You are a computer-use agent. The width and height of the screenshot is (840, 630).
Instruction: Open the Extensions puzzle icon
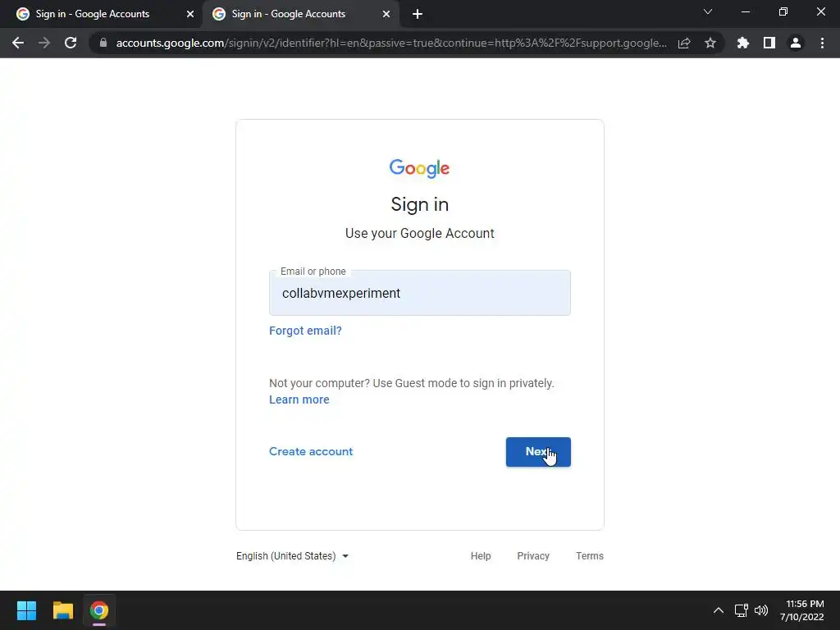click(743, 43)
